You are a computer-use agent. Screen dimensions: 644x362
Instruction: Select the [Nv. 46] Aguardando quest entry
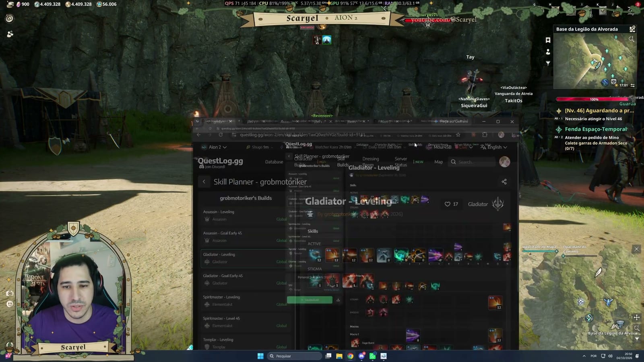click(595, 111)
